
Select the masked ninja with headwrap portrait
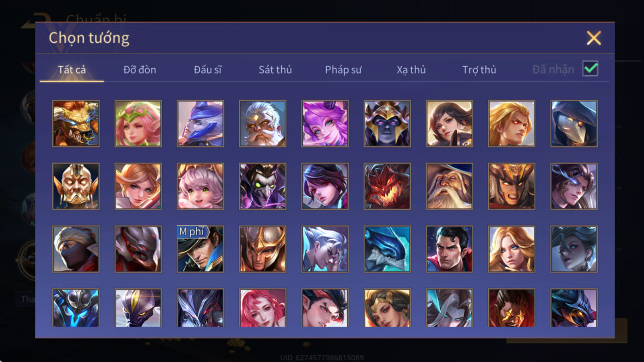(x=76, y=249)
